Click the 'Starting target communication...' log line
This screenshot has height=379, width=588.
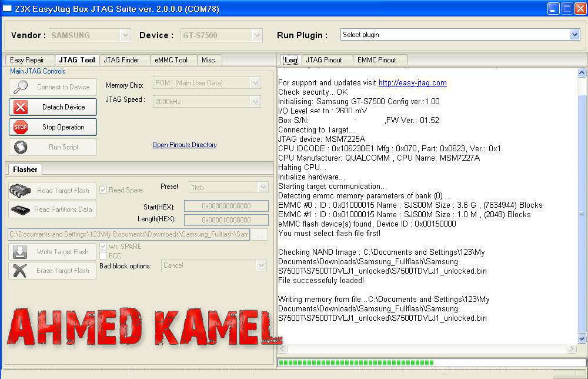coord(332,186)
